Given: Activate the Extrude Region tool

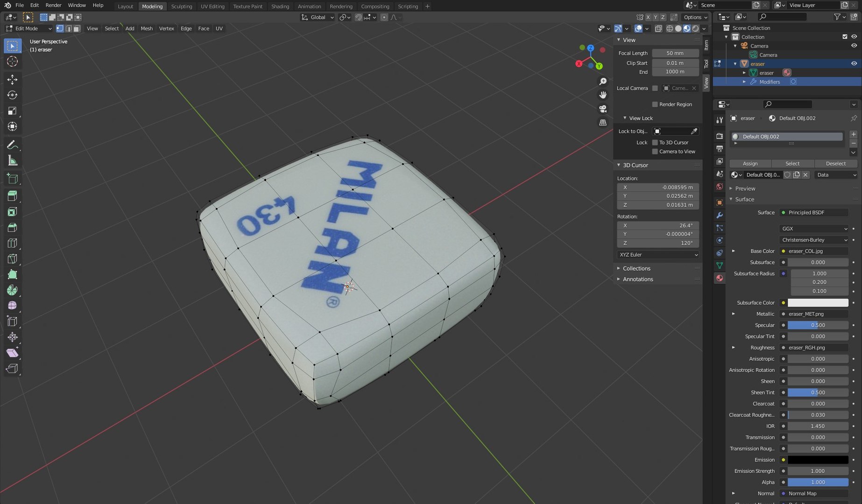Looking at the screenshot, I should coord(13,196).
